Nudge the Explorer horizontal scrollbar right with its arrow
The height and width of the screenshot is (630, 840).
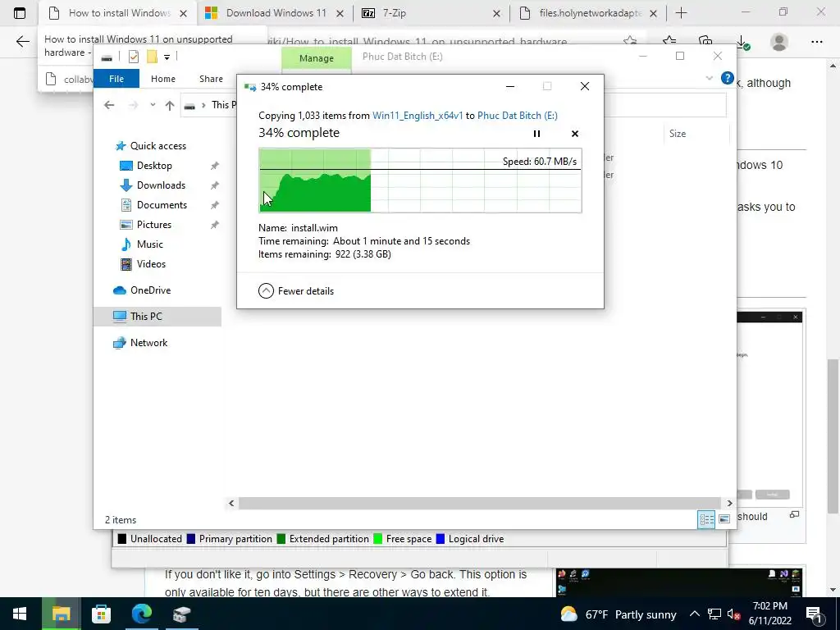tap(729, 503)
